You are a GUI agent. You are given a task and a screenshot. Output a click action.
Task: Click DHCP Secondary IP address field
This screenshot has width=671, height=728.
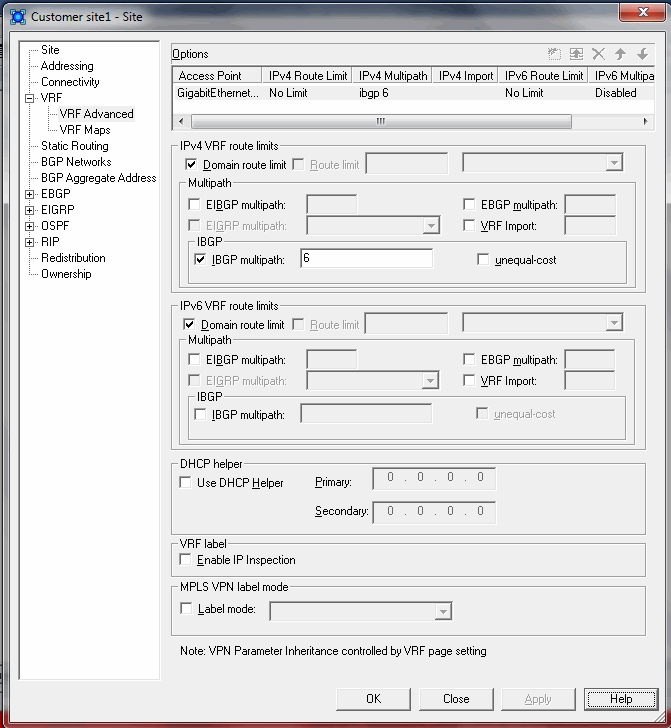tap(434, 512)
